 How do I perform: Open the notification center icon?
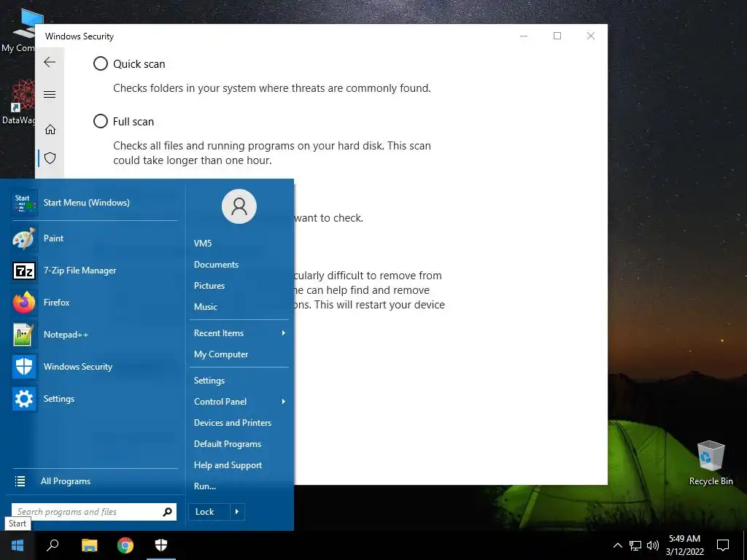pyautogui.click(x=723, y=545)
